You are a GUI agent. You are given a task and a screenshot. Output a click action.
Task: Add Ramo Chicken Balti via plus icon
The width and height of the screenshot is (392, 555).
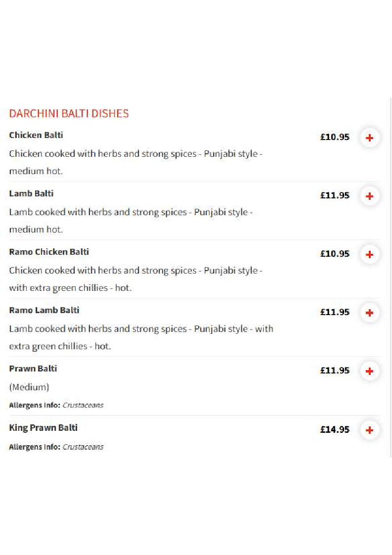(370, 254)
